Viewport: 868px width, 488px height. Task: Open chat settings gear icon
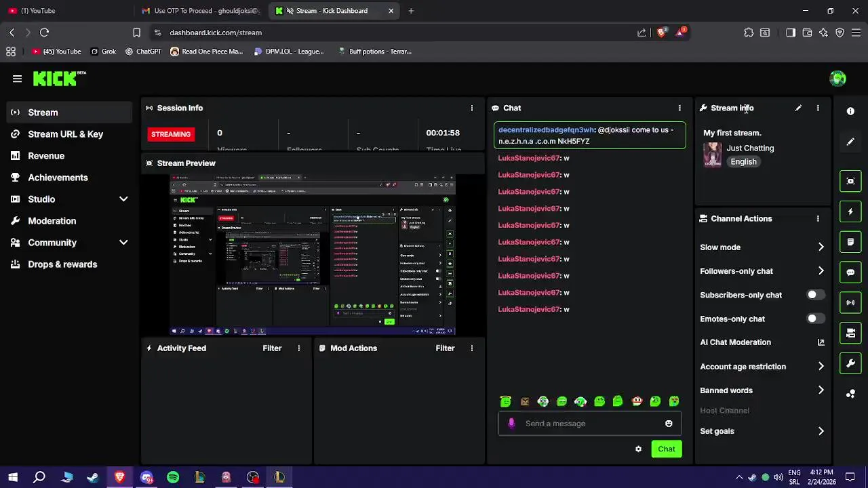tap(638, 449)
